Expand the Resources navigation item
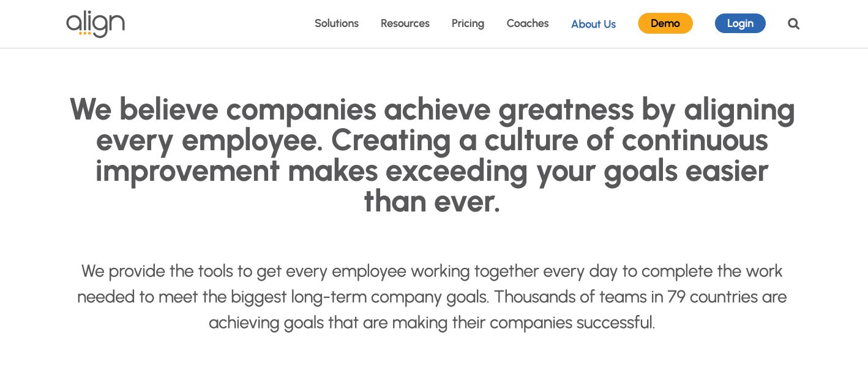The width and height of the screenshot is (868, 369). coord(405,23)
